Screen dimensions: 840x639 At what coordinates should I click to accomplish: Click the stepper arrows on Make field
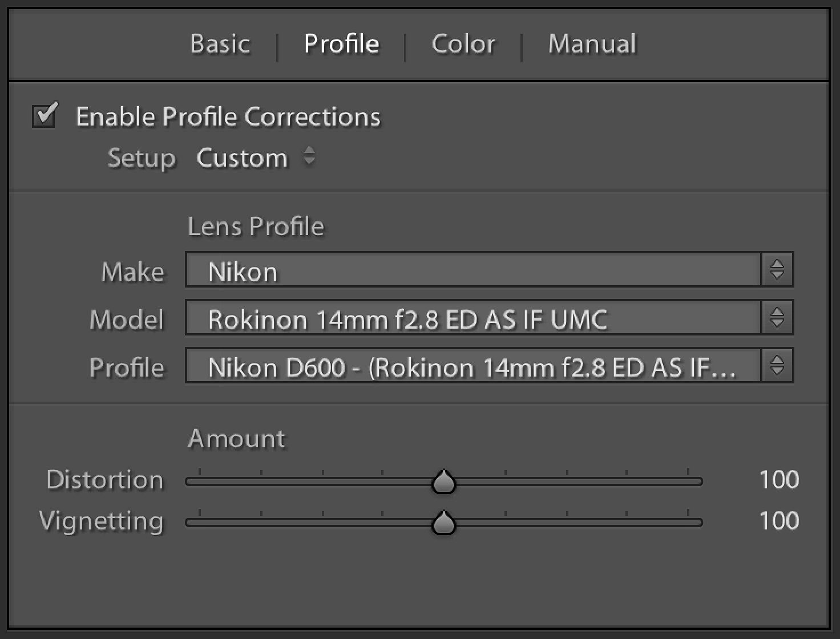(x=777, y=270)
